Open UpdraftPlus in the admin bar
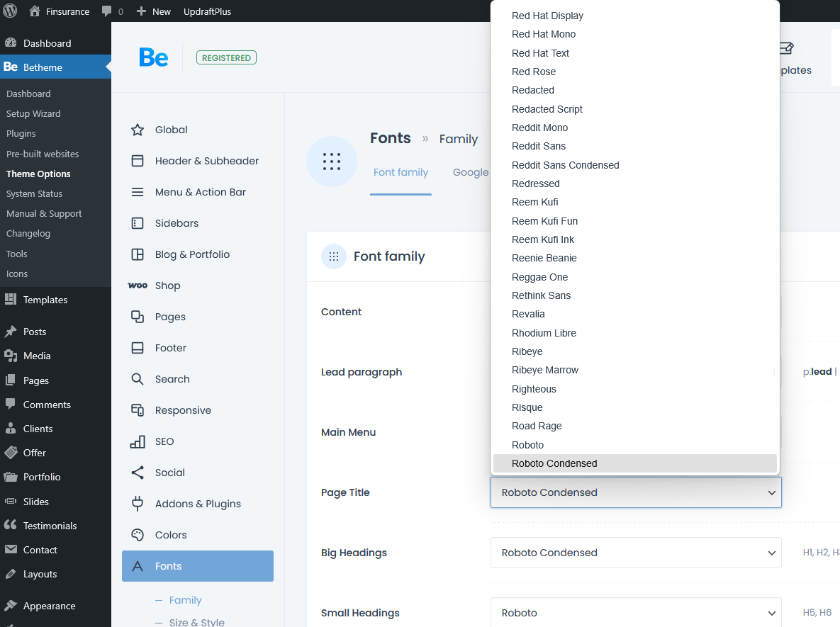The image size is (840, 627). pos(207,11)
